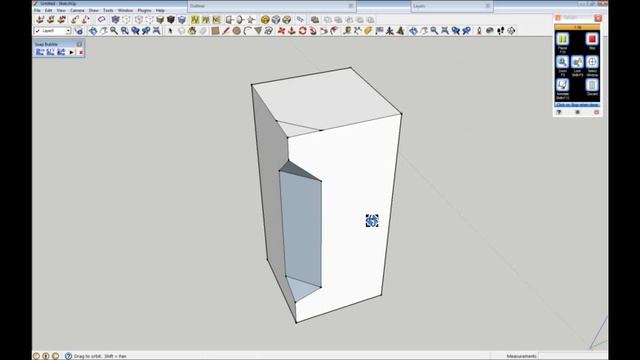Image resolution: width=640 pixels, height=360 pixels.
Task: Click the Pause button in recorder panel
Action: [562, 39]
